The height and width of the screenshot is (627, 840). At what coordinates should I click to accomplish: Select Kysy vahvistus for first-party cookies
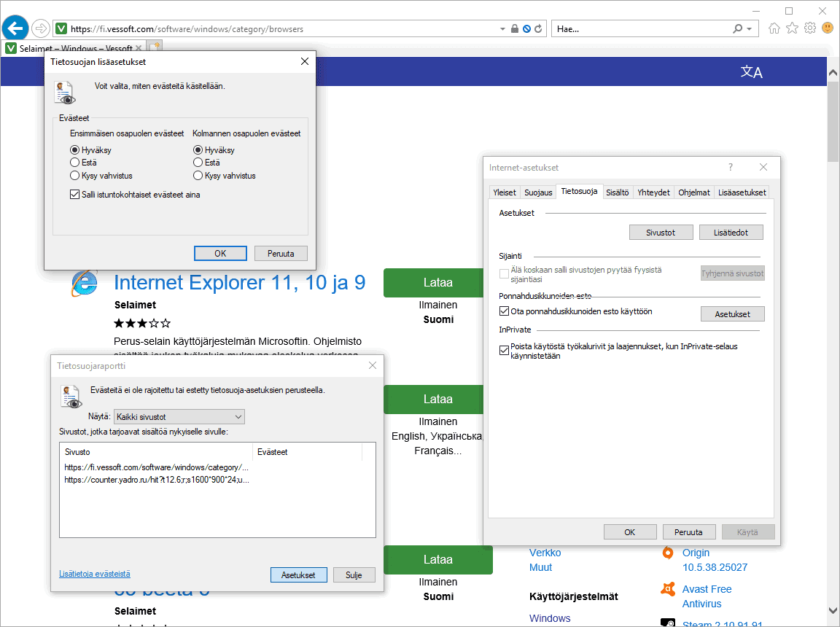click(74, 176)
